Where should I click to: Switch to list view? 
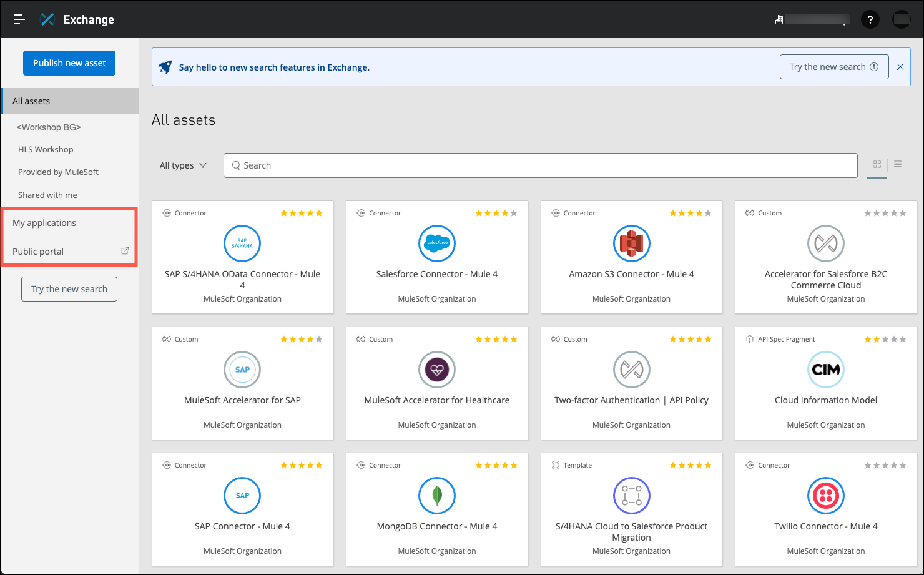(898, 164)
